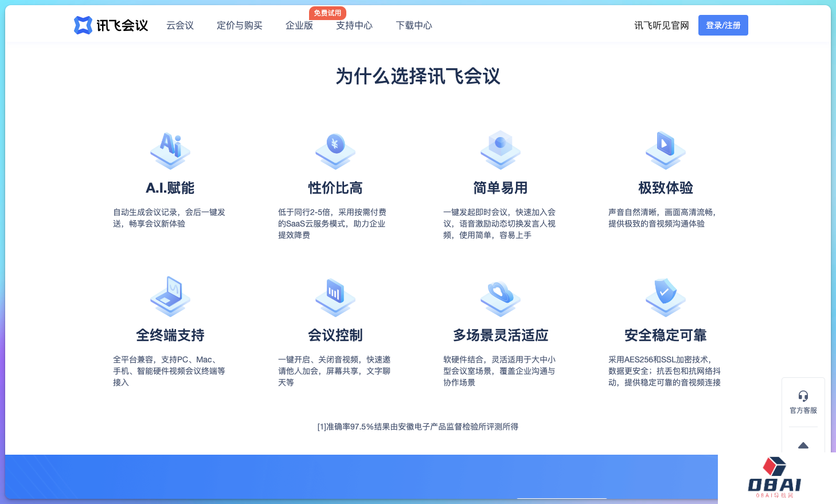
Task: Click the back-to-top arrow icon
Action: [x=803, y=445]
